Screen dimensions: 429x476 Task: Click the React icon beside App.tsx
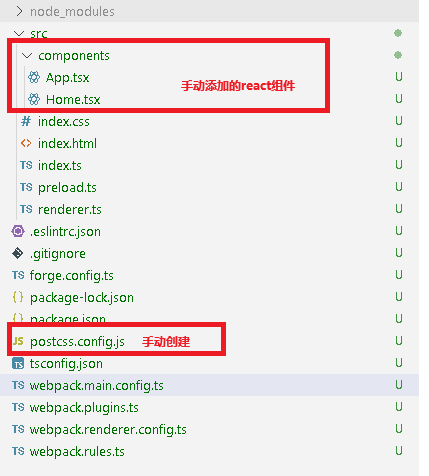click(x=34, y=77)
